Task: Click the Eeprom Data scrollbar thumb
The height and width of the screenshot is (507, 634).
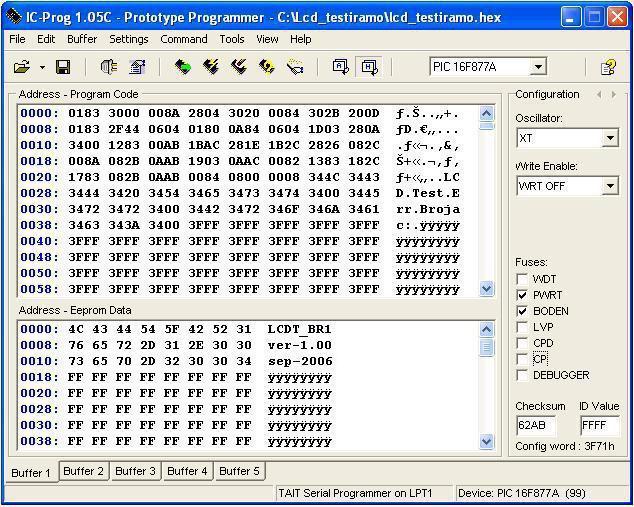Action: tap(486, 348)
